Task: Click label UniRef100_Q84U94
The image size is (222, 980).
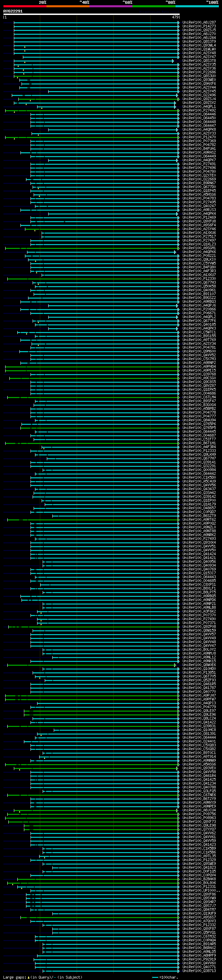Action: click(x=199, y=420)
